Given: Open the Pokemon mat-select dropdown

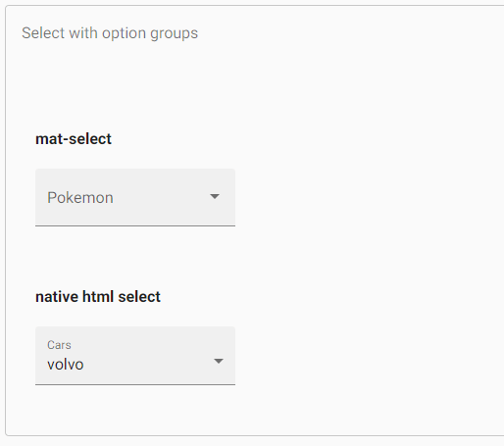Looking at the screenshot, I should pos(135,197).
